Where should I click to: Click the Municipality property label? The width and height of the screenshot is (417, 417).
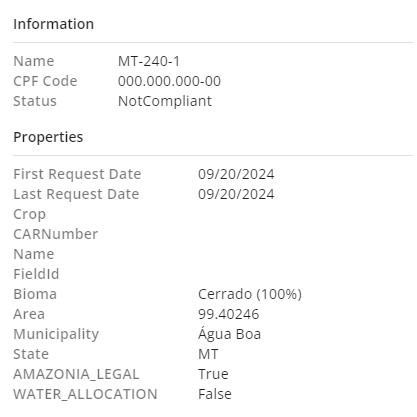click(56, 335)
